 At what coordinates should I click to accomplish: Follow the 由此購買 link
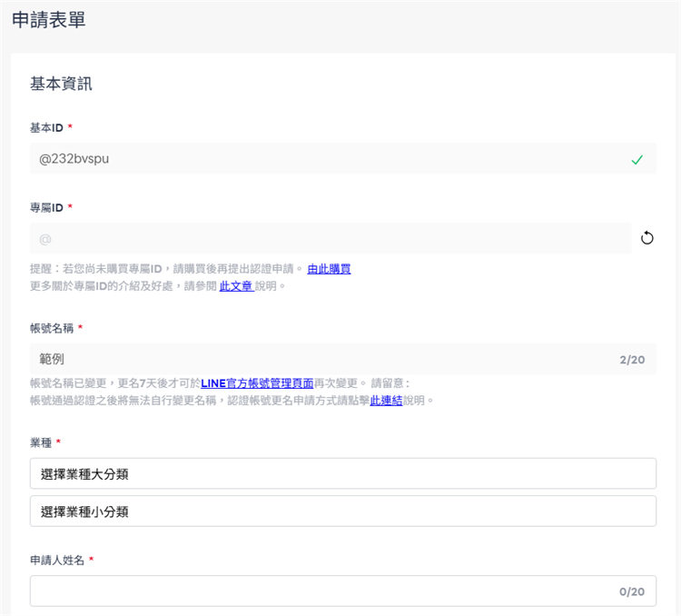(x=329, y=269)
